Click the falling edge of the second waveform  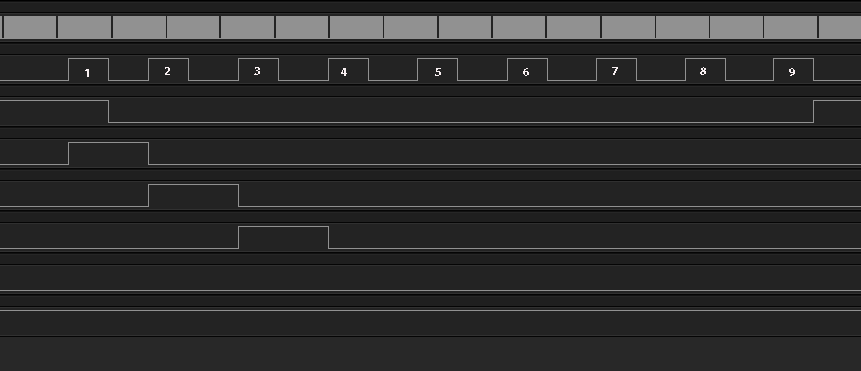[x=109, y=111]
